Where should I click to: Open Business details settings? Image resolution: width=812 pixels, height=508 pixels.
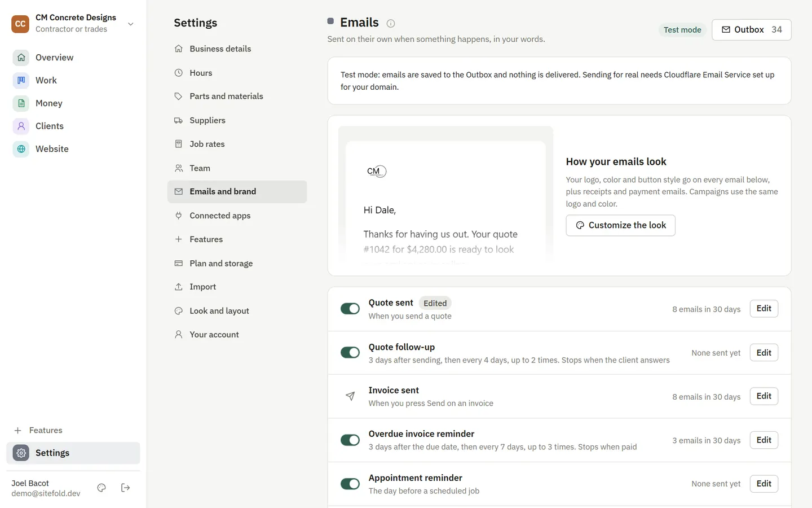(237, 49)
